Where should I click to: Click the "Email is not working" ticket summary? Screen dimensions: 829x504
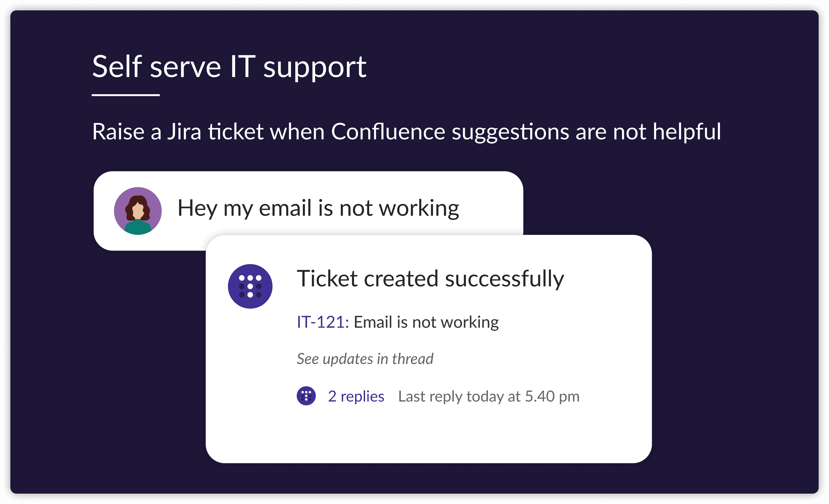[x=426, y=322]
